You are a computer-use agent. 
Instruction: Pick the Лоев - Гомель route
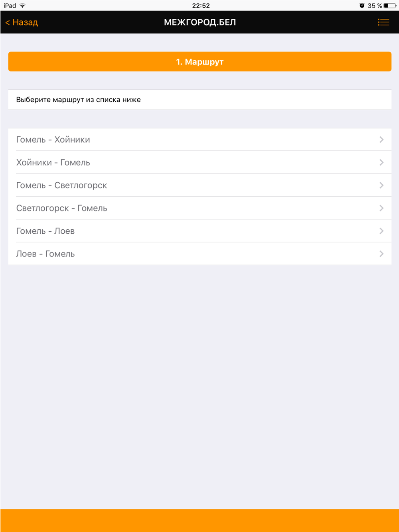(x=199, y=254)
